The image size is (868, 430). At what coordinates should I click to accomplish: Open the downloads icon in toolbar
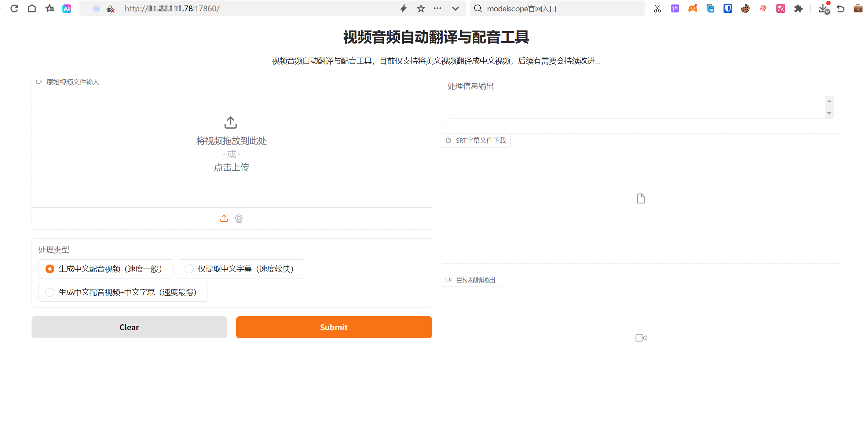(823, 8)
